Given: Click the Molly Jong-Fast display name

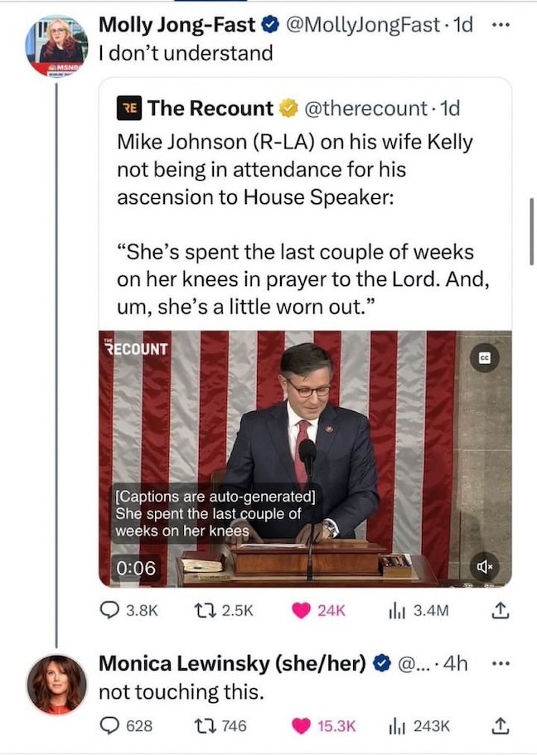Looking at the screenshot, I should (x=177, y=25).
